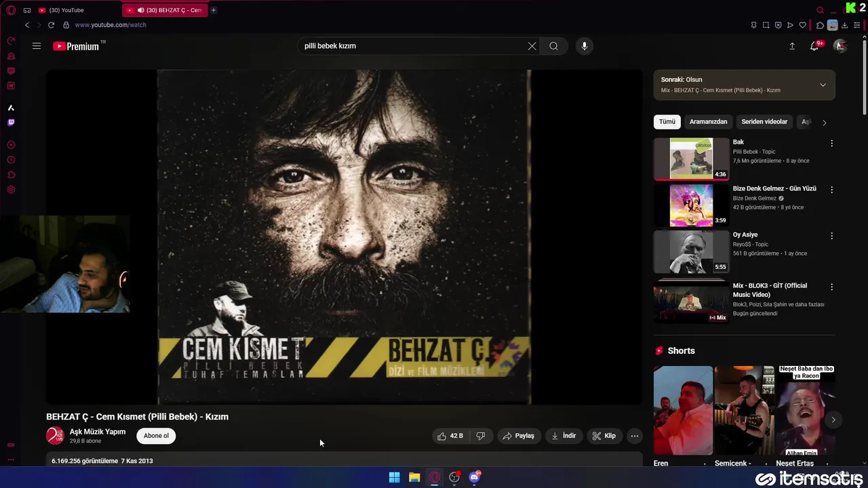Open the Opera GX main menu logo
The image size is (868, 488).
(x=11, y=10)
